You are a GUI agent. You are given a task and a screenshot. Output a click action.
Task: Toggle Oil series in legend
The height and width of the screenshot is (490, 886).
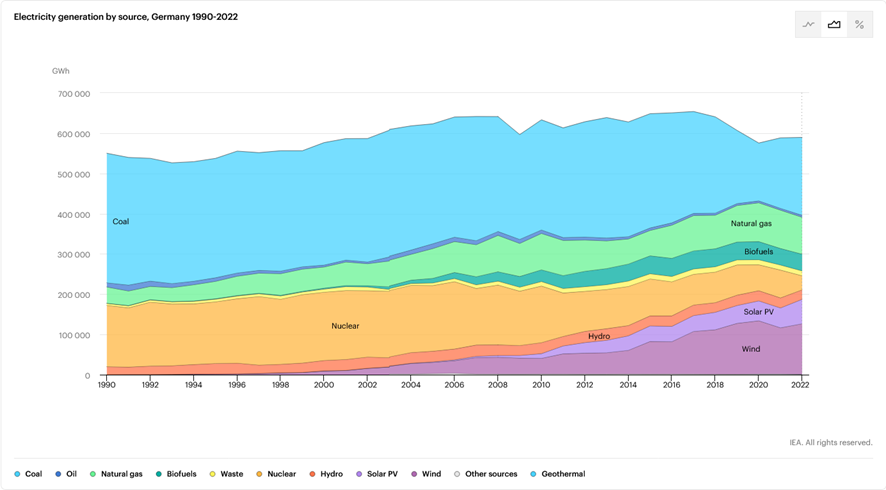[66, 474]
